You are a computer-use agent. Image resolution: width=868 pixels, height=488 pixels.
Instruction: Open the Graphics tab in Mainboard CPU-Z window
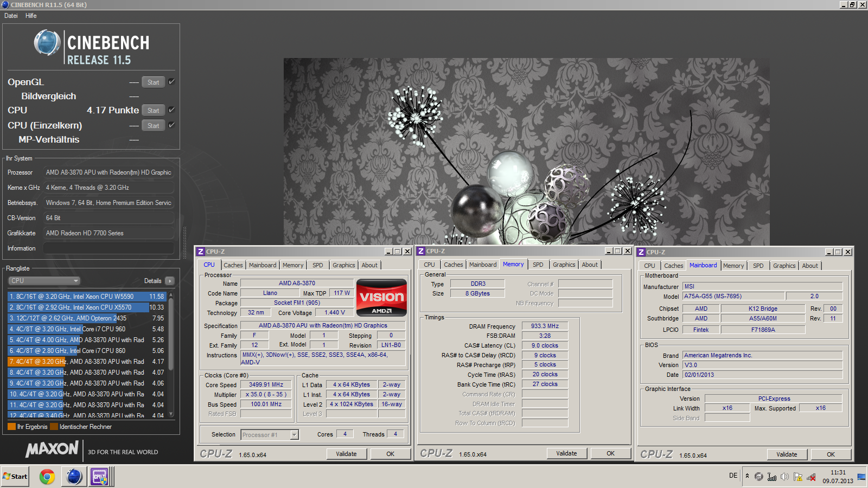(x=784, y=266)
